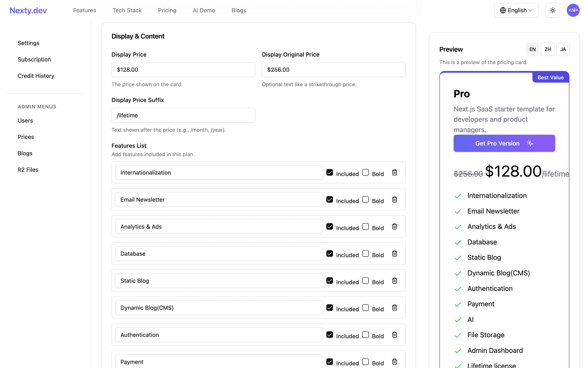Open the user avatar menu

(x=573, y=10)
